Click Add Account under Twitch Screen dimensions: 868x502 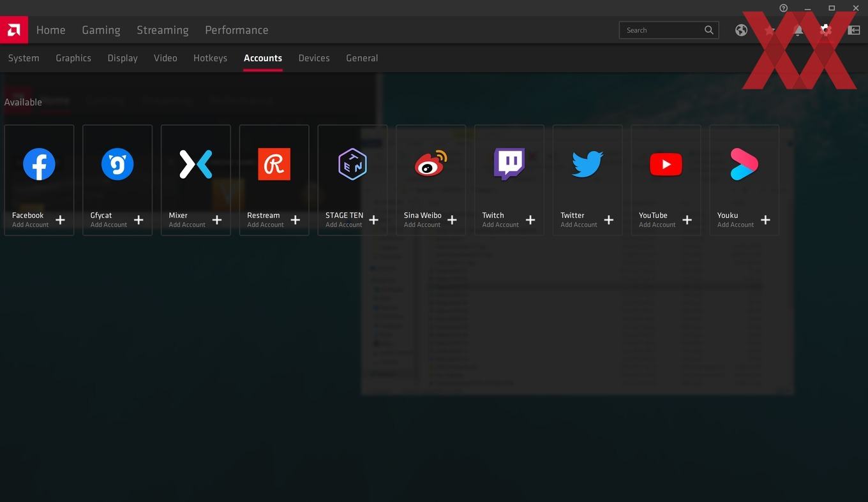(x=500, y=225)
